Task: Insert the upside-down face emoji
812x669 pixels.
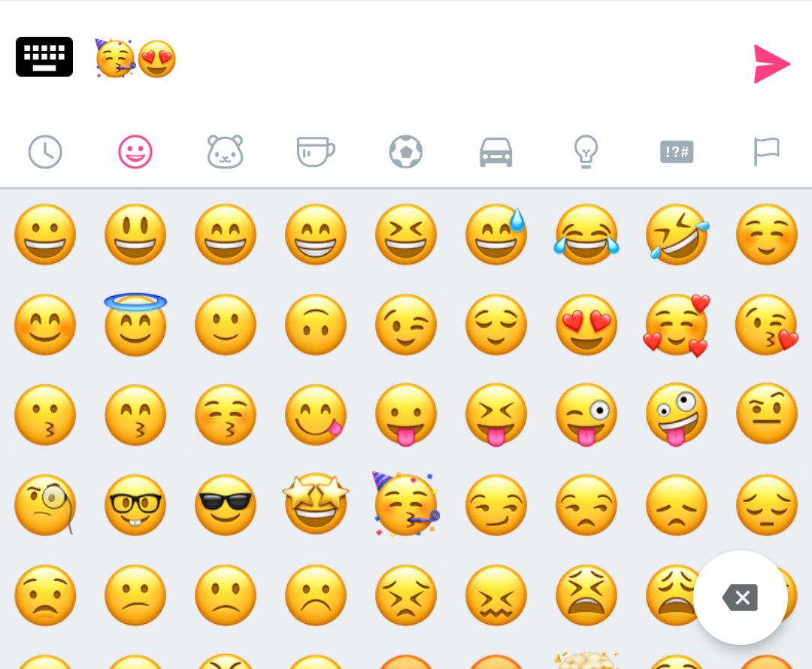Action: (316, 325)
